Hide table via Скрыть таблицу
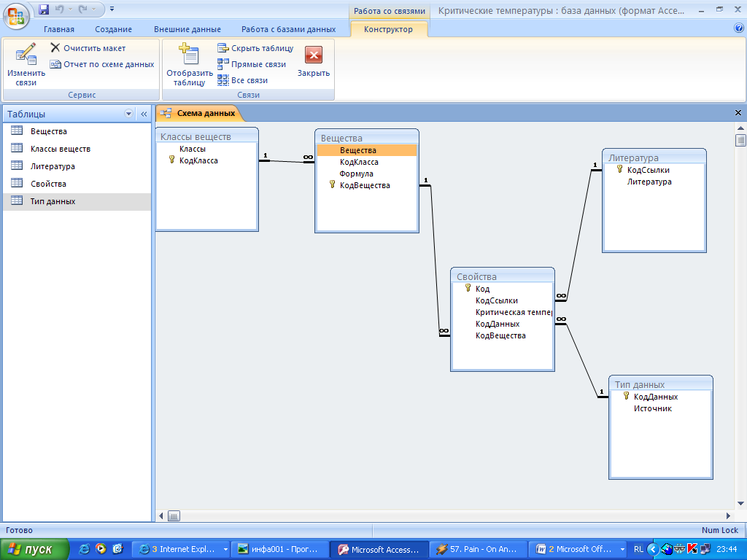Screen dimensions: 747x560 tap(255, 48)
